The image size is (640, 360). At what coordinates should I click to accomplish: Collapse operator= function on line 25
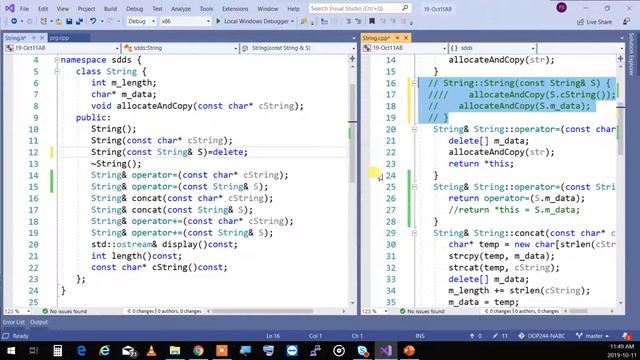click(x=414, y=187)
